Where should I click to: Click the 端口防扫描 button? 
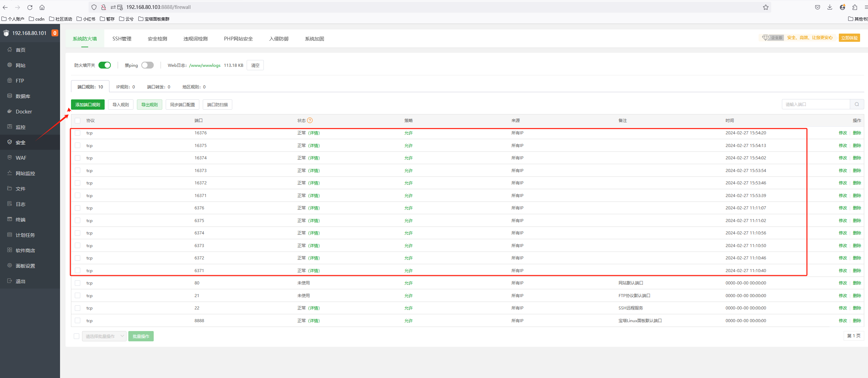tap(218, 105)
